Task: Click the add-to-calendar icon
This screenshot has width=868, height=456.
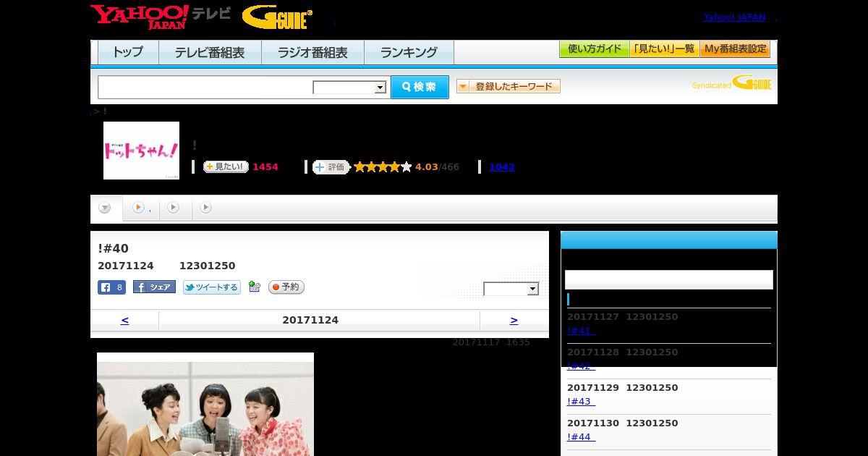Action: [254, 287]
